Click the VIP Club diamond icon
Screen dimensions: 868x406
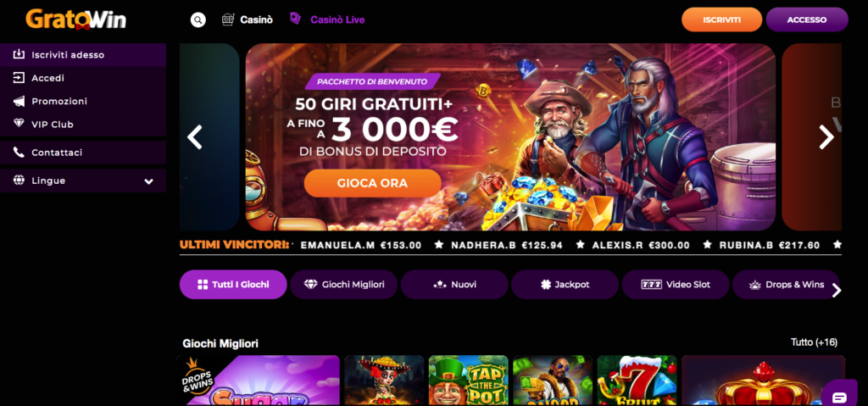(x=19, y=124)
